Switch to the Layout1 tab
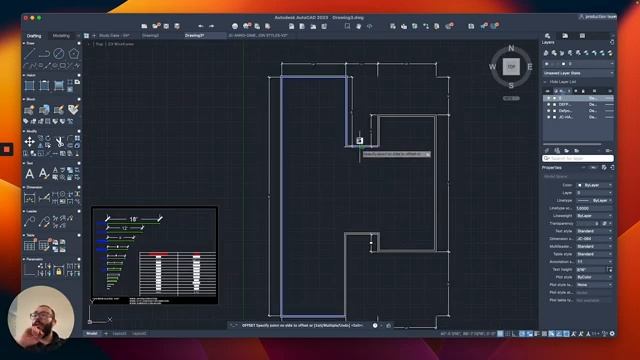 point(119,333)
